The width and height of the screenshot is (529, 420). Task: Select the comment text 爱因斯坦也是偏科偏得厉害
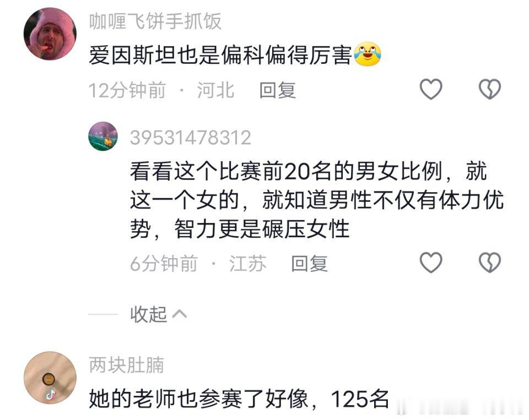point(220,54)
